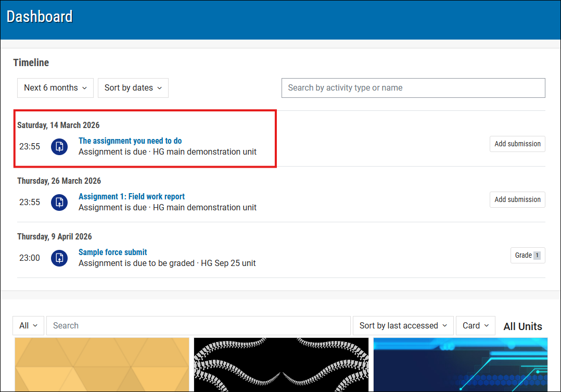Open the yellow triangles unit card thumbnail
Image resolution: width=561 pixels, height=392 pixels.
[x=102, y=364]
